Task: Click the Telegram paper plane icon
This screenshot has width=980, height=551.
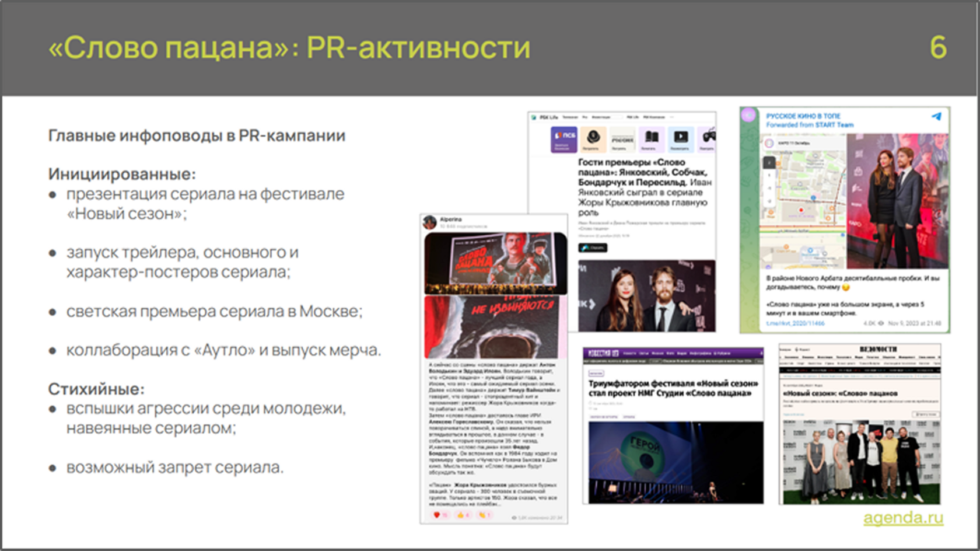Action: tap(936, 116)
